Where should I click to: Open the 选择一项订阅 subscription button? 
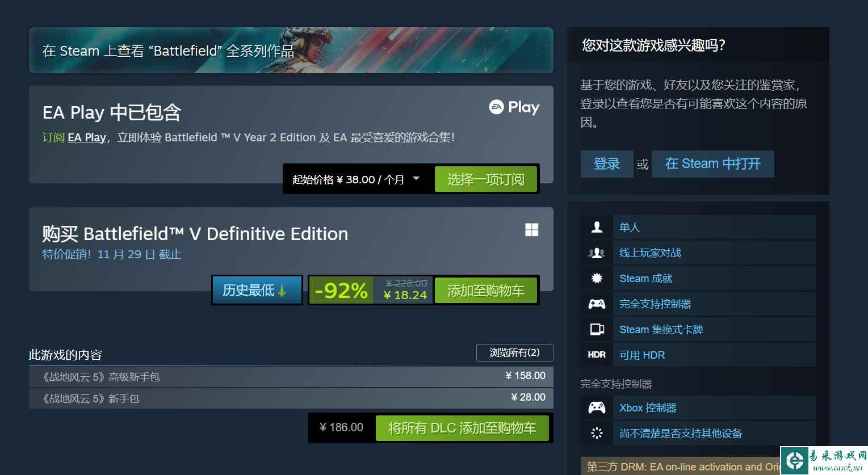(486, 179)
